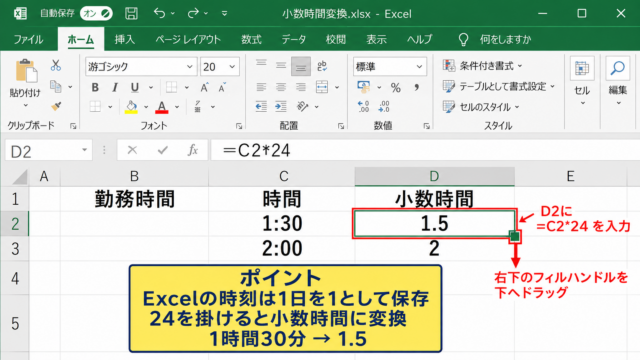
Task: Center text horizontally
Action: tap(281, 87)
